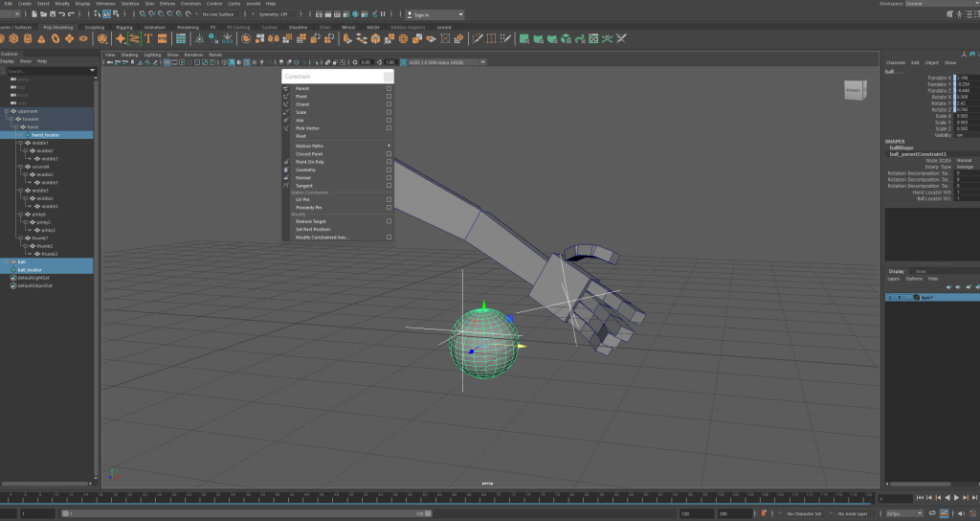The width and height of the screenshot is (980, 521).
Task: Click the play forwards button
Action: 956,498
